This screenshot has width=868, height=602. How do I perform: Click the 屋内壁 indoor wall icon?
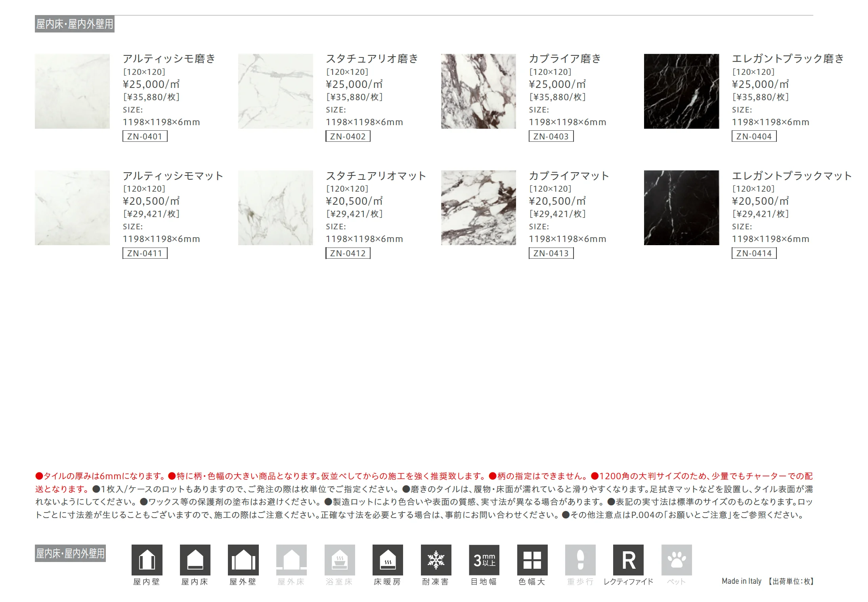pyautogui.click(x=147, y=560)
